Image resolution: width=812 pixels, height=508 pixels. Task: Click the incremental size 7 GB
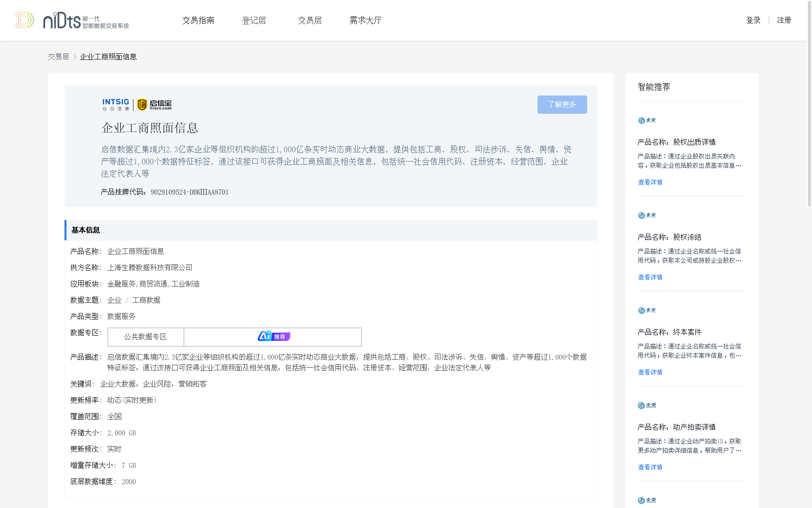click(x=129, y=465)
